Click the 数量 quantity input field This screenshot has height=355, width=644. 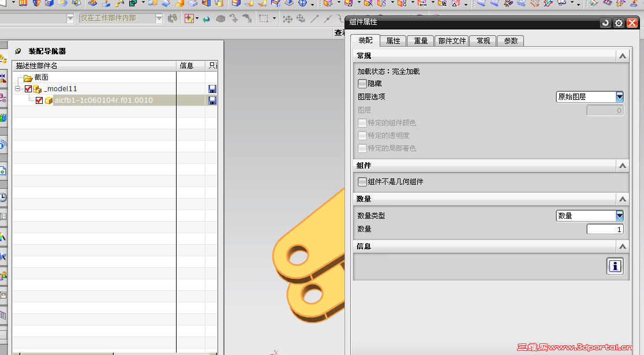click(605, 229)
